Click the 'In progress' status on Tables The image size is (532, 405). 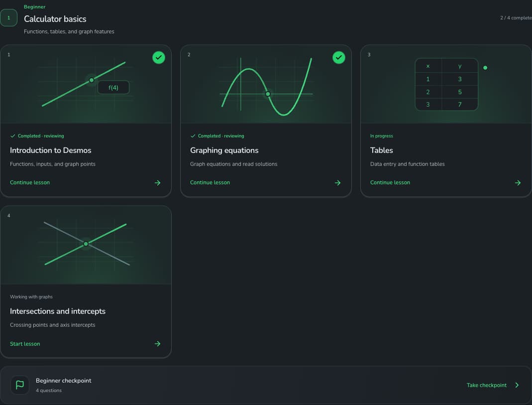[382, 136]
